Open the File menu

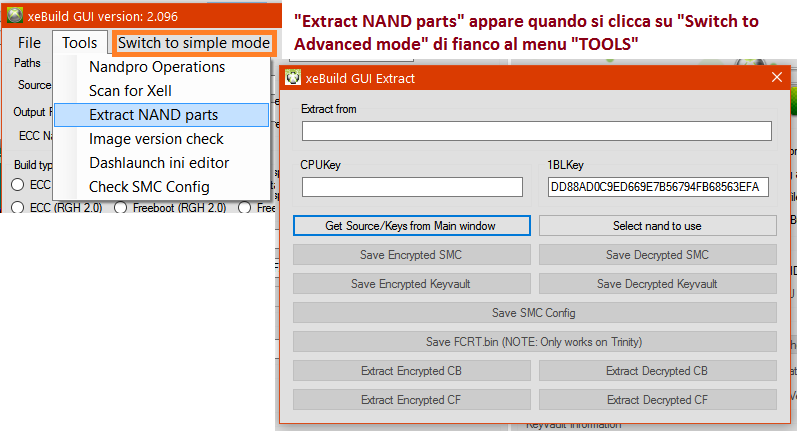(x=29, y=43)
